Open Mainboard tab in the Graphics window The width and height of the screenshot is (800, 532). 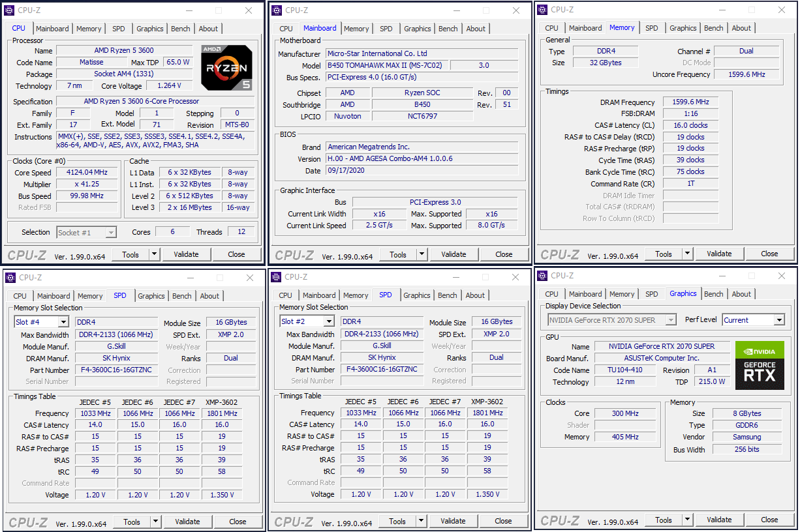point(585,294)
